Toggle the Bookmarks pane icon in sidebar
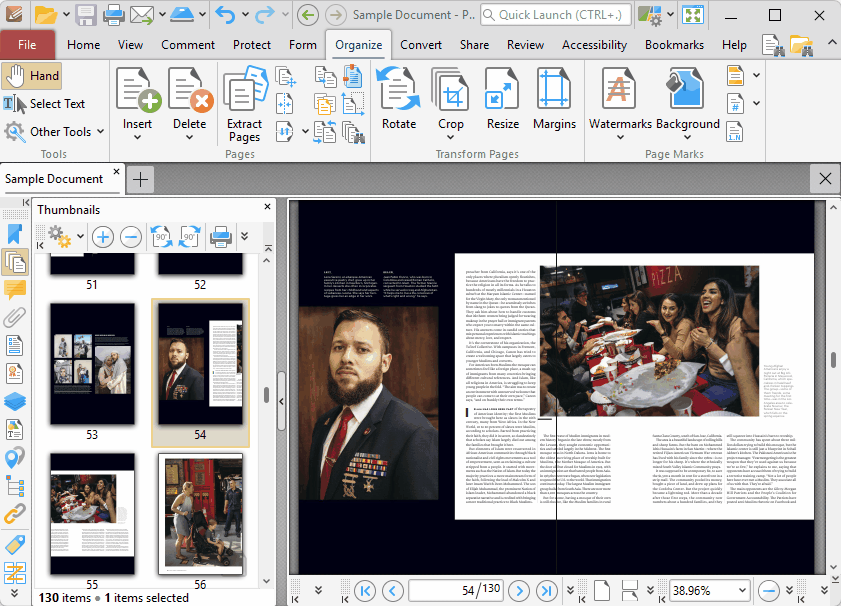This screenshot has height=606, width=841. 15,234
